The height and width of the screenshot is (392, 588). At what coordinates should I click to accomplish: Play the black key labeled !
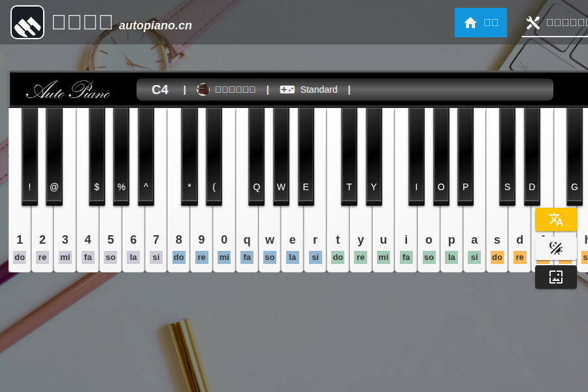pos(29,156)
